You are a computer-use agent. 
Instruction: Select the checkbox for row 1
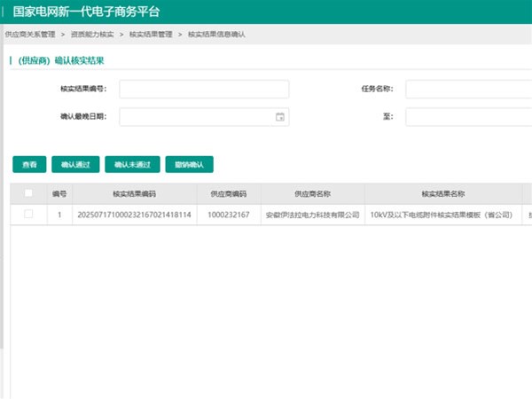28,215
